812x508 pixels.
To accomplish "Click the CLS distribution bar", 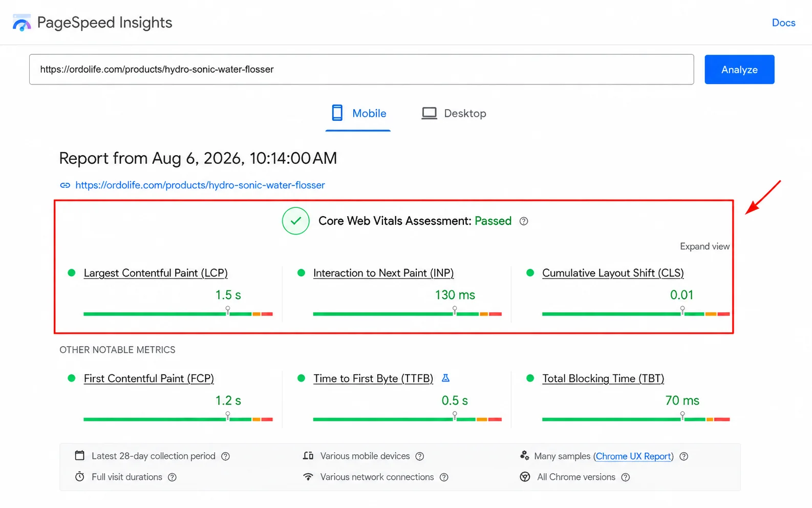I will click(636, 314).
